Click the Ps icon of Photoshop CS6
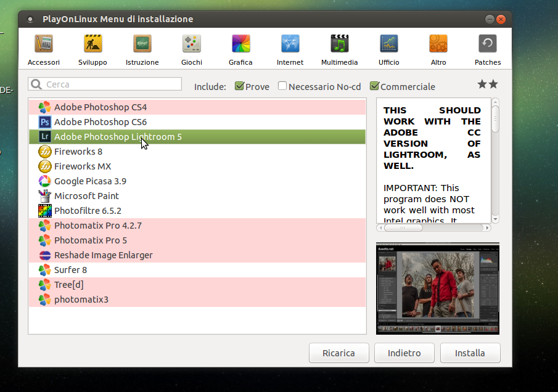The height and width of the screenshot is (392, 558). click(45, 122)
